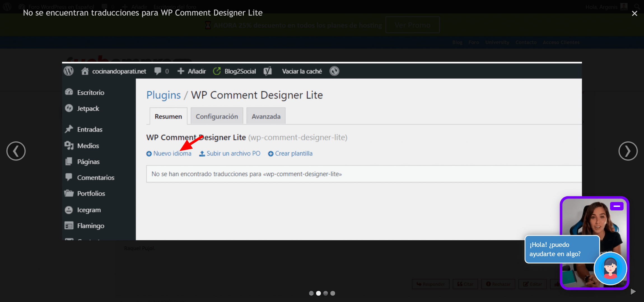Screen dimensions: 644x302
Task: Click the dimmed Editar button
Action: pos(533,284)
